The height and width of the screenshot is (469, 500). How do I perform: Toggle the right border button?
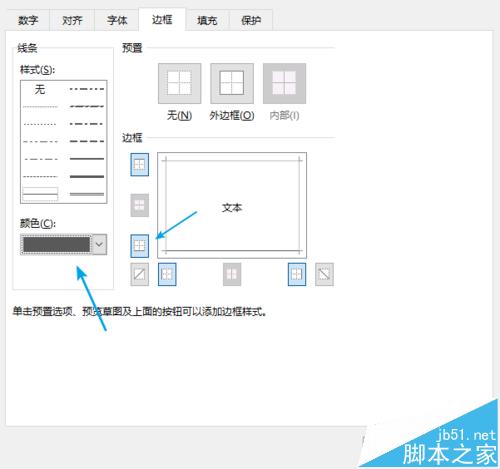click(x=297, y=274)
